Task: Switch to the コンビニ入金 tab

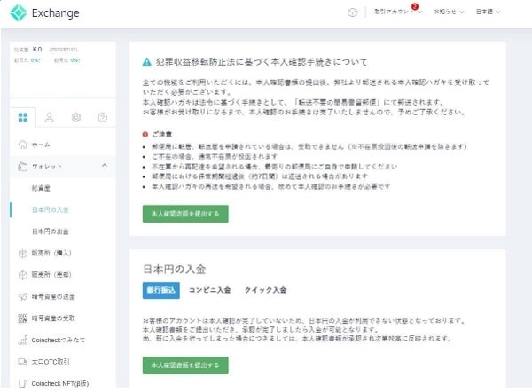Action: (x=209, y=289)
